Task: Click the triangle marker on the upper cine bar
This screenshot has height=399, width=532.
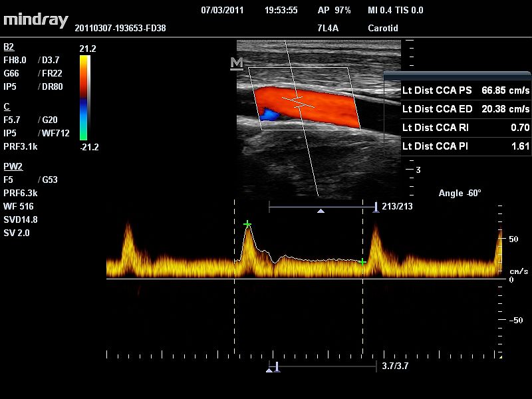Action: point(321,210)
